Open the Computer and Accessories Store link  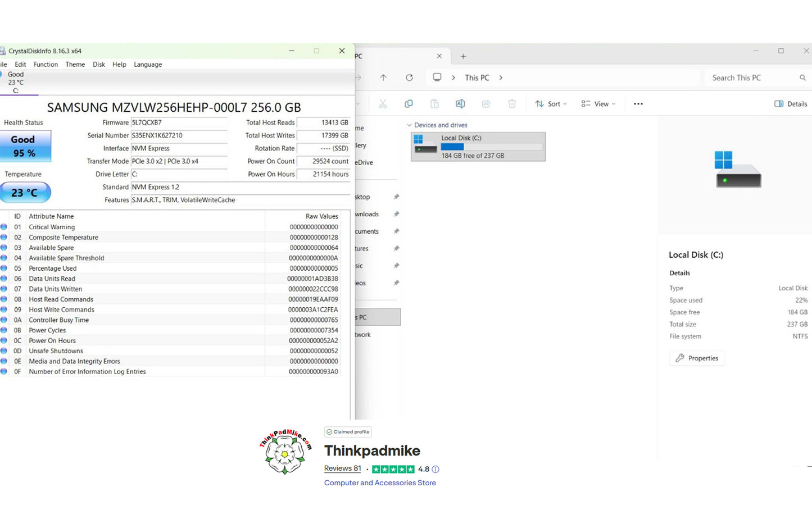coord(380,483)
